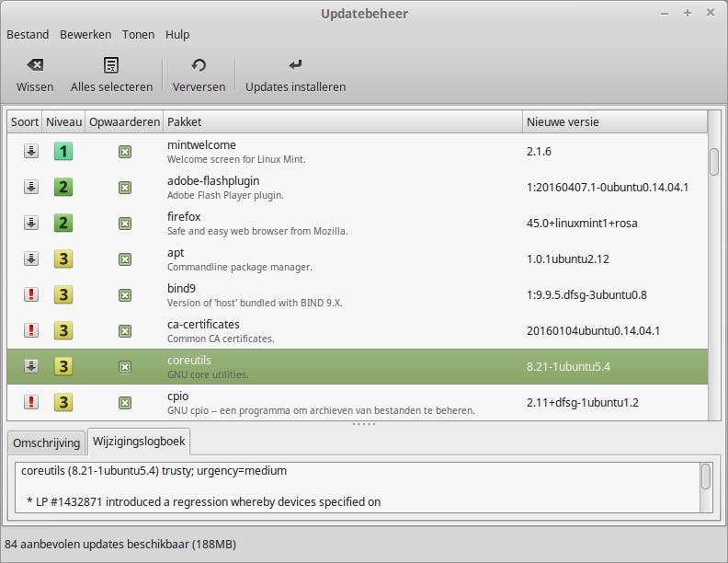Select the ca-certificates package name
Viewport: 728px width, 563px height.
click(203, 324)
